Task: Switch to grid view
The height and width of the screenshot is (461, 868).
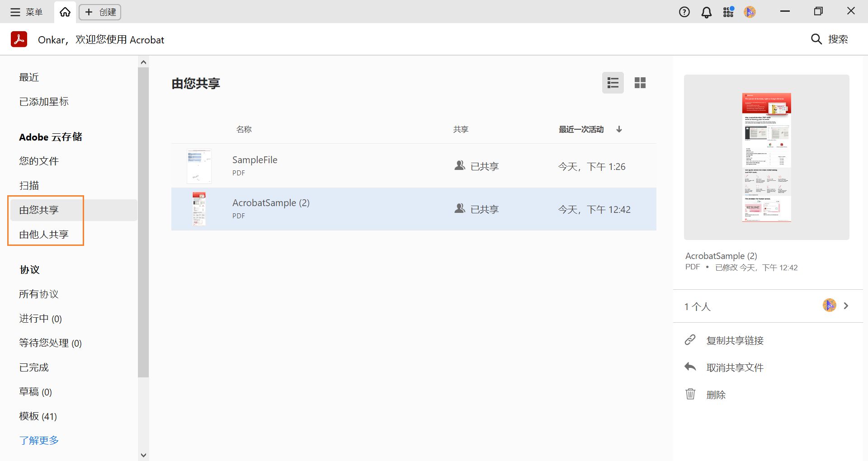Action: click(640, 83)
